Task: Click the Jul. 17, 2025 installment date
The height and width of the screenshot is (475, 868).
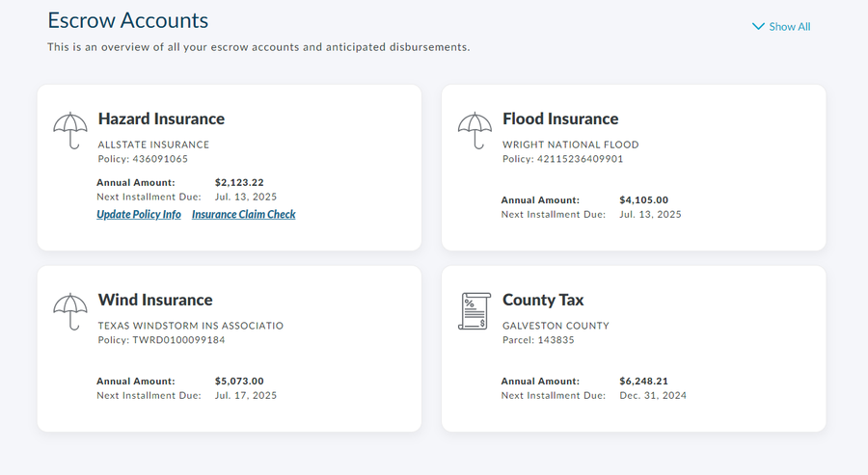Action: [x=245, y=395]
